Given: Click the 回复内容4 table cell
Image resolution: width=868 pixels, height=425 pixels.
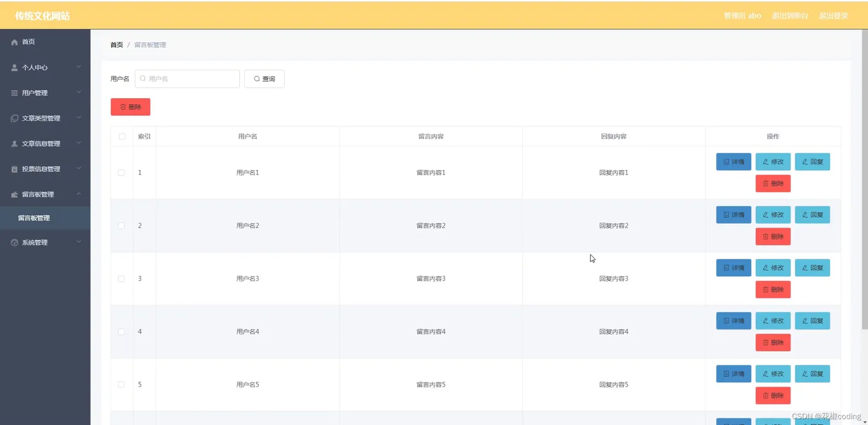Looking at the screenshot, I should 614,332.
